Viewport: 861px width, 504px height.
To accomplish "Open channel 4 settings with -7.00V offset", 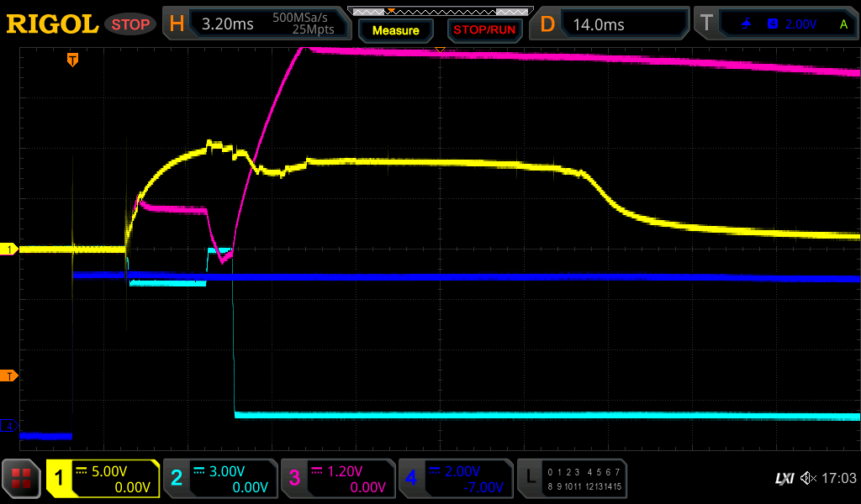I will (x=456, y=479).
